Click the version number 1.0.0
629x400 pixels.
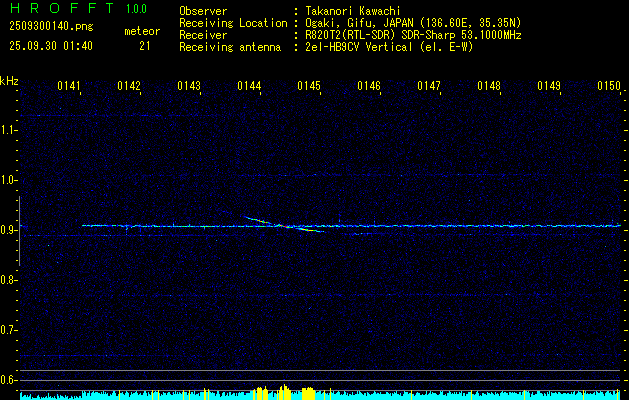136,9
